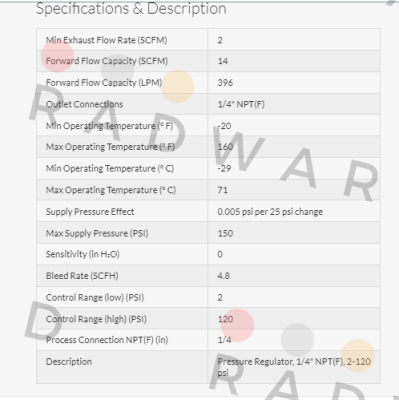Click the Forward Flow Capacity (SCFM) label

(107, 61)
